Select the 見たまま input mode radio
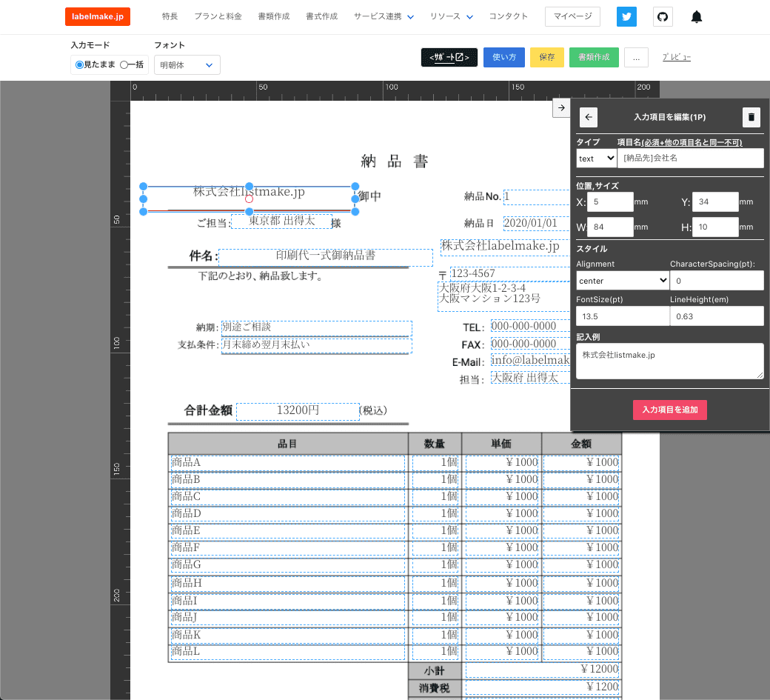The height and width of the screenshot is (700, 770). (x=79, y=64)
